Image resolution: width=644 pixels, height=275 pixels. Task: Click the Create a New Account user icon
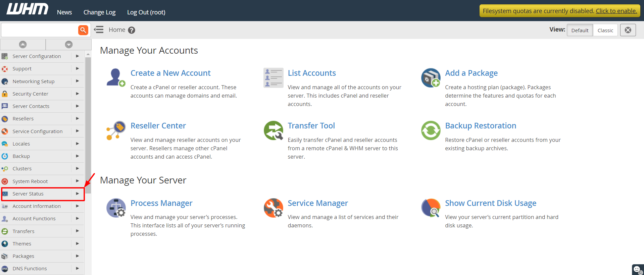(x=116, y=77)
